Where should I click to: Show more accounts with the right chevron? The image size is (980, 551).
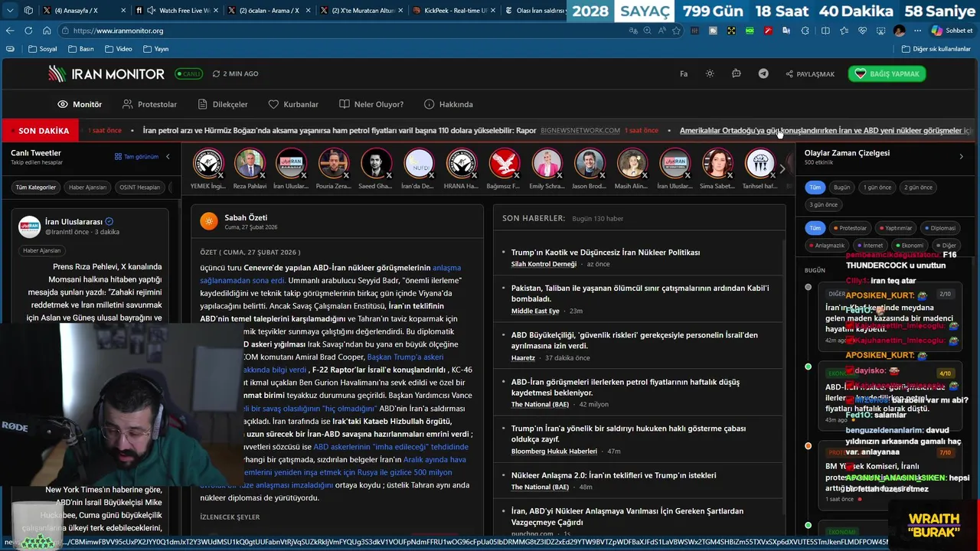pos(782,168)
